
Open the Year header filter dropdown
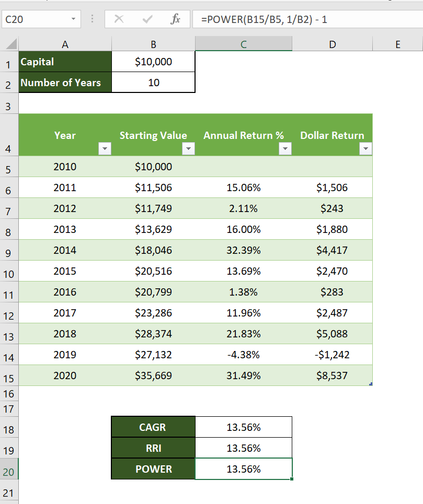[x=105, y=149]
